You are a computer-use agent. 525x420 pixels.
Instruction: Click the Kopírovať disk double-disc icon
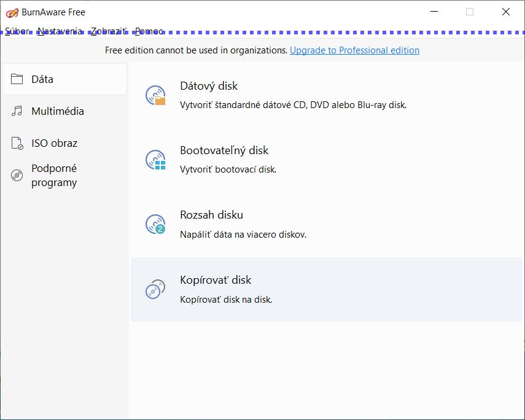[x=155, y=289]
